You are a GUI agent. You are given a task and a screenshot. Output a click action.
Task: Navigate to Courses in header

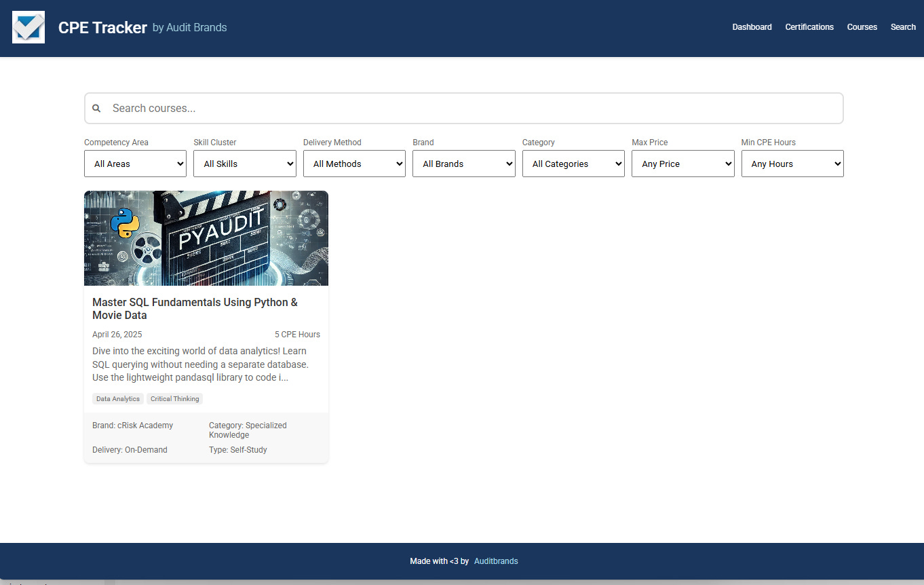click(x=862, y=27)
